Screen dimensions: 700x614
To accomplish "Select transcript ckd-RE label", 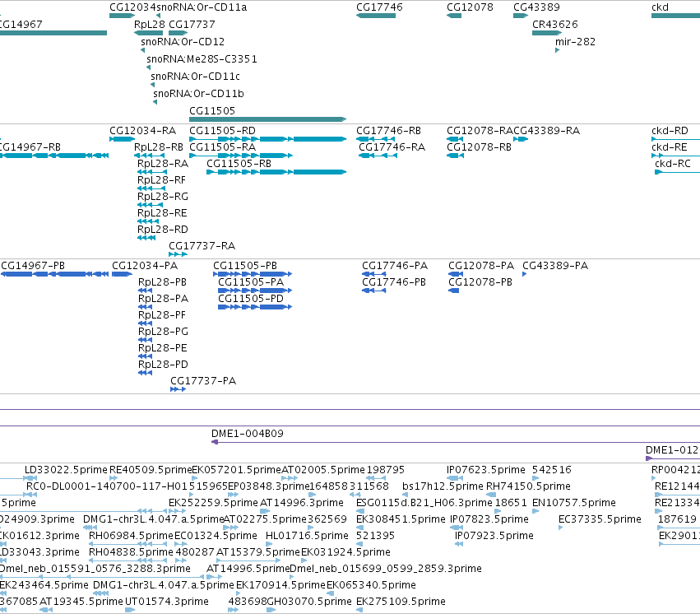I will 670,147.
